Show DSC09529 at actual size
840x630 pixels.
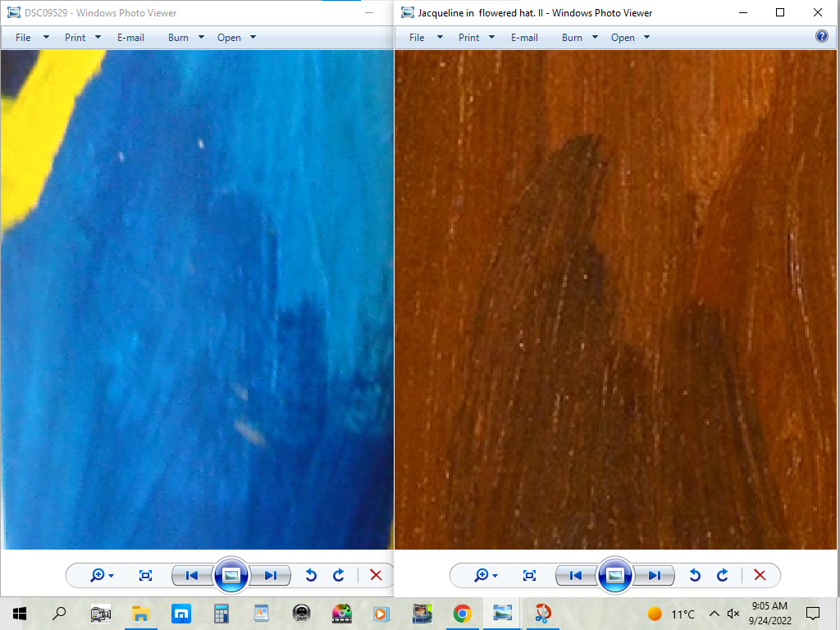point(146,575)
